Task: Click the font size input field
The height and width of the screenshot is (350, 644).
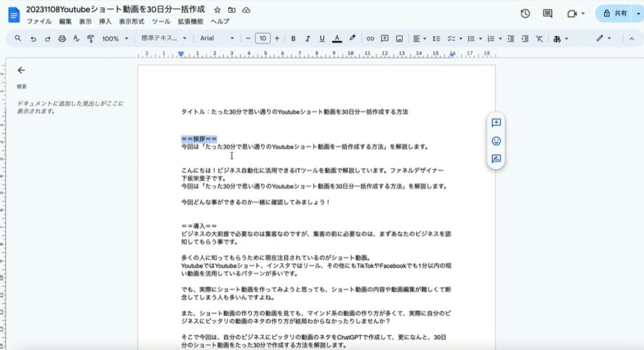Action: pos(263,38)
